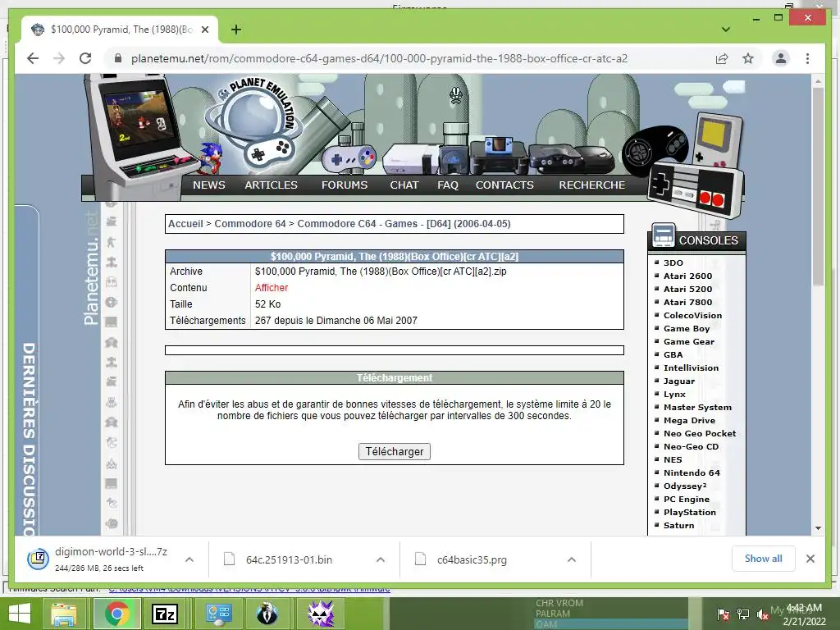Open Chrome's three-dot menu
The width and height of the screenshot is (840, 630).
point(807,58)
